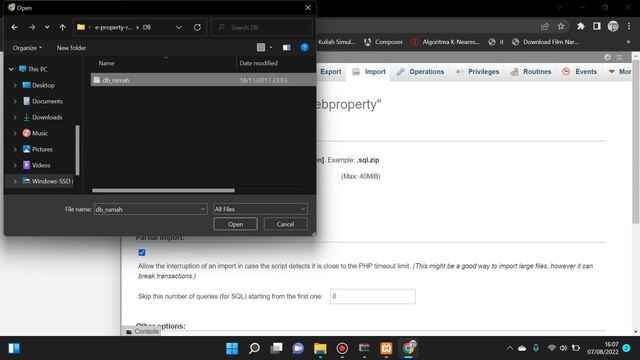This screenshot has width=640, height=360.
Task: Share this page icon in Chrome
Action: 544,27
